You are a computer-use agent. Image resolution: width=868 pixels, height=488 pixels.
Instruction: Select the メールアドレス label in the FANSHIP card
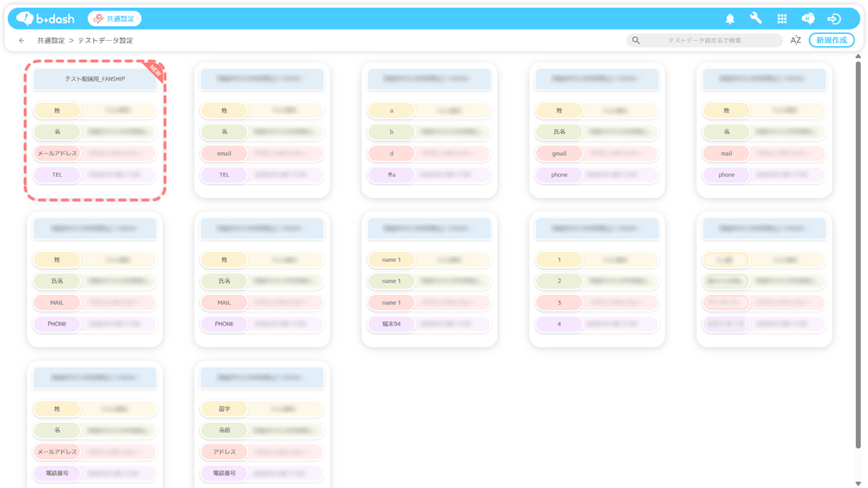57,154
